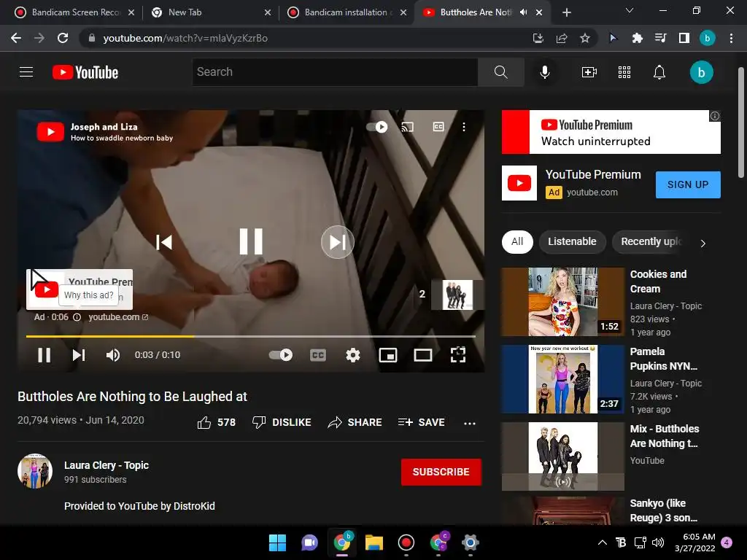Screen dimensions: 747x560
Task: Open the youtube.com ad link in player
Action: tap(118, 317)
